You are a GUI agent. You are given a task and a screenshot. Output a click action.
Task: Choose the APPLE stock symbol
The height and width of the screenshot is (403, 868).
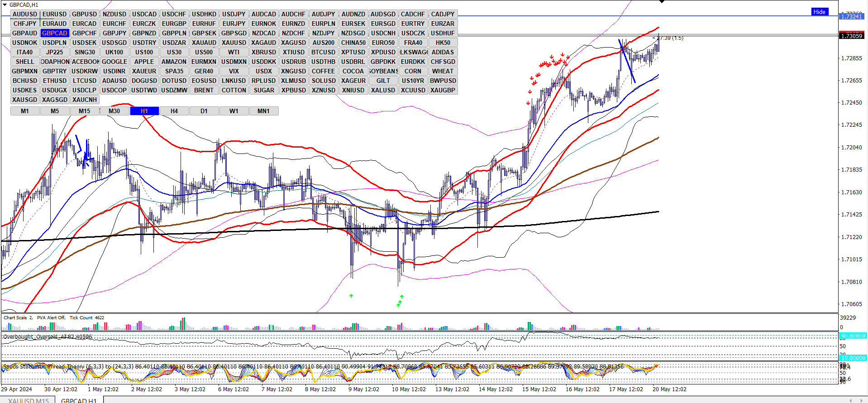click(x=144, y=62)
